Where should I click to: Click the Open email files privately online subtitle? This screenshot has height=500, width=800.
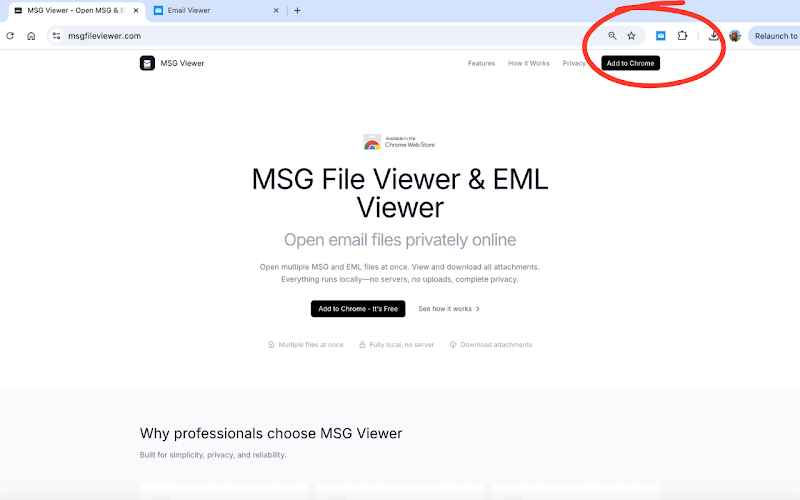point(400,240)
